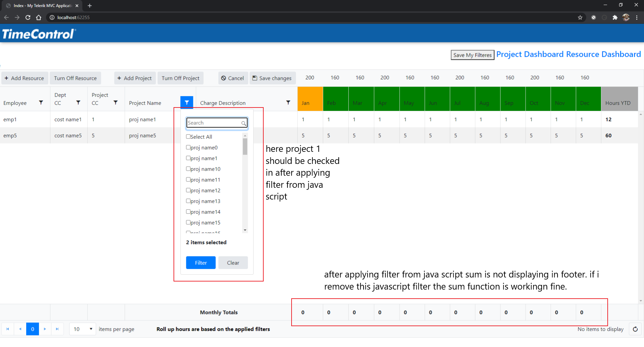Bookmark this page with the star icon
Image resolution: width=644 pixels, height=347 pixels.
(580, 17)
